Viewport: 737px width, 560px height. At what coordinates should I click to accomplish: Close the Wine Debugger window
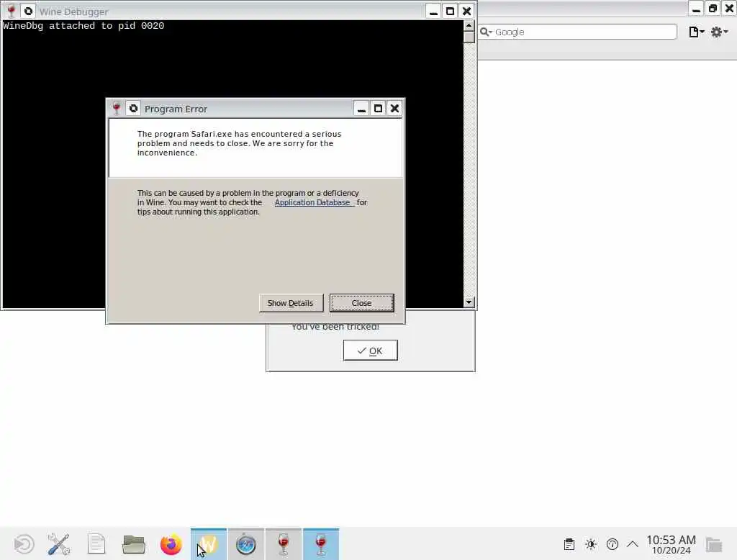click(466, 11)
